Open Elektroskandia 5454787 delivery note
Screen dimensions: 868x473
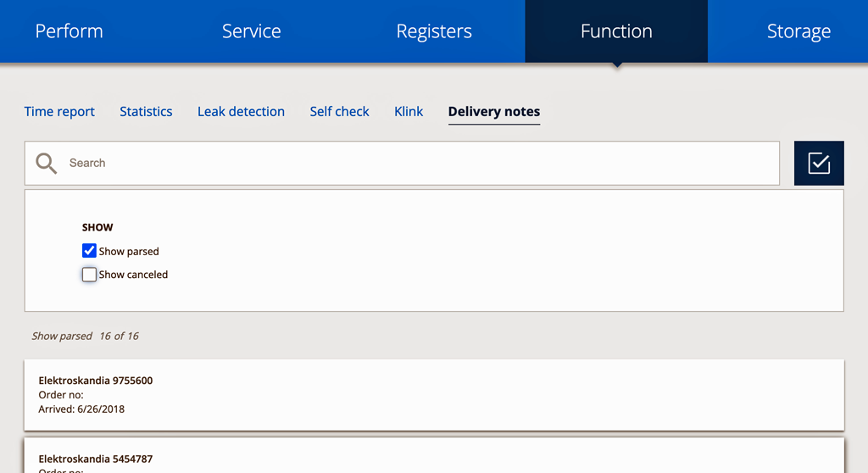(x=434, y=456)
